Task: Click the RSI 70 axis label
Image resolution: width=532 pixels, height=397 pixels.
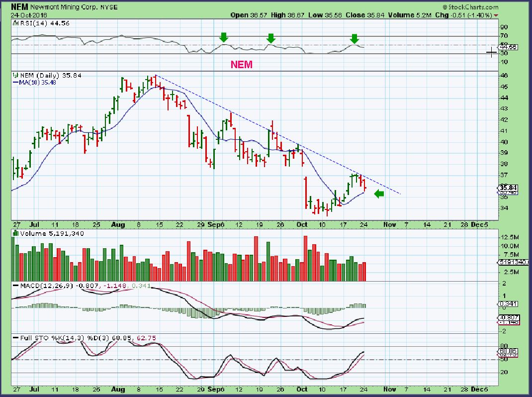Action: 504,36
